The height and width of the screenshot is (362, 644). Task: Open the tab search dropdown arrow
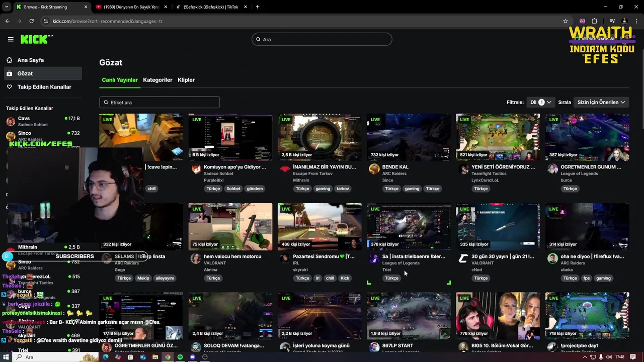[6, 7]
